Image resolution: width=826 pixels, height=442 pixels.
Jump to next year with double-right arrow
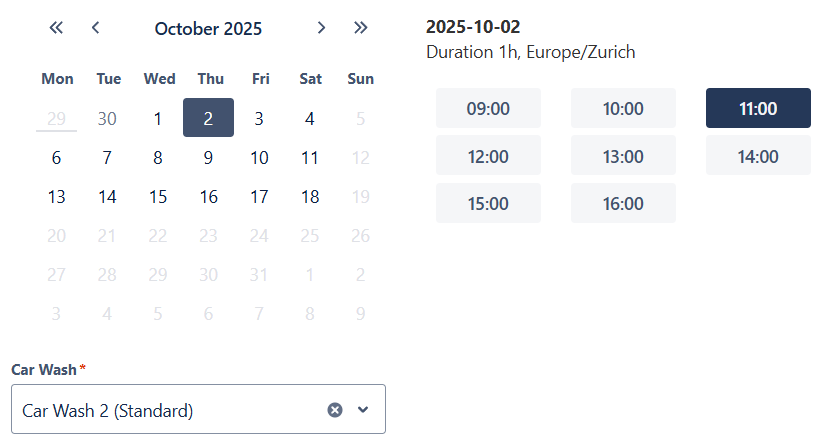tap(361, 28)
